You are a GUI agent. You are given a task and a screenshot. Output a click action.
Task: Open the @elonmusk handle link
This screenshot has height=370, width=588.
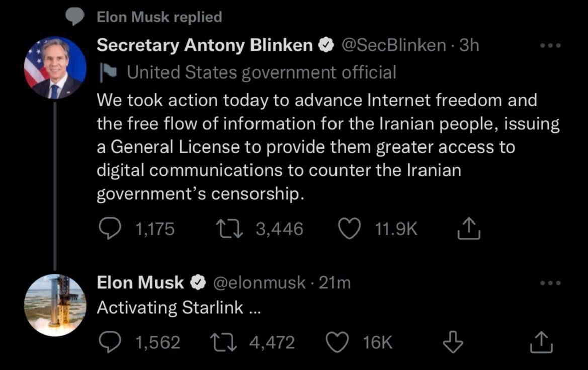point(259,283)
